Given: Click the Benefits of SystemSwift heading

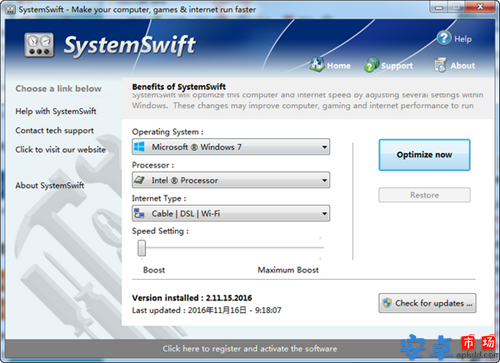Looking at the screenshot, I should tap(179, 87).
